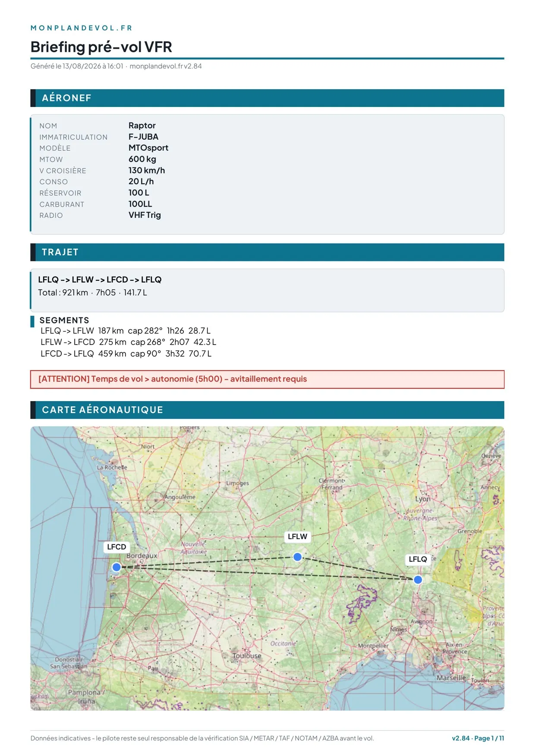
Task: Select the AÉRONEF section header
Action: click(267, 98)
